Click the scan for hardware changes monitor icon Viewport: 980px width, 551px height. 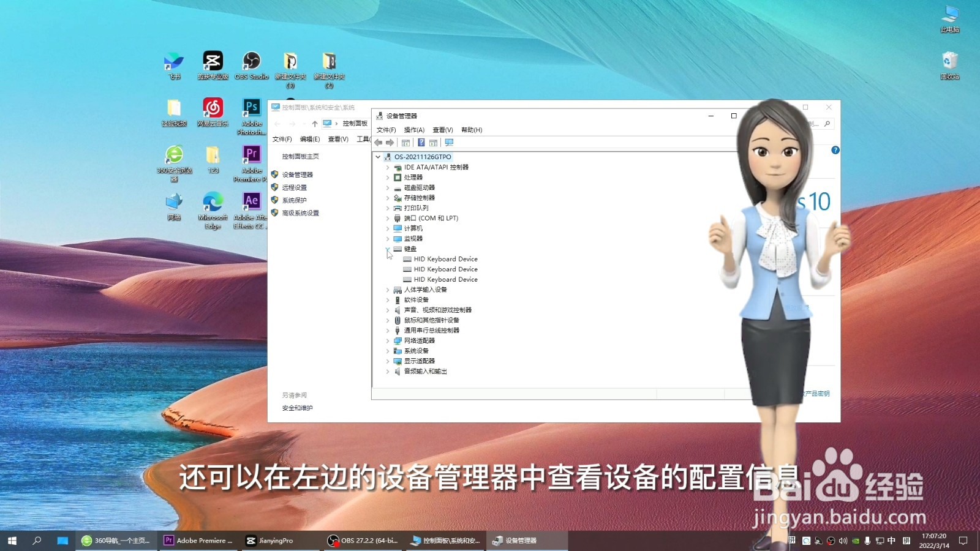[449, 143]
